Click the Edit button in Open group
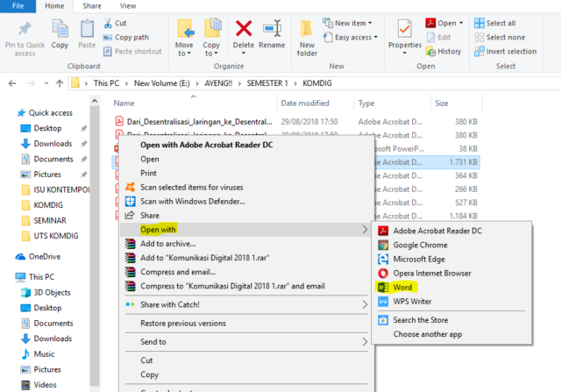This screenshot has height=392, width=561. point(438,37)
